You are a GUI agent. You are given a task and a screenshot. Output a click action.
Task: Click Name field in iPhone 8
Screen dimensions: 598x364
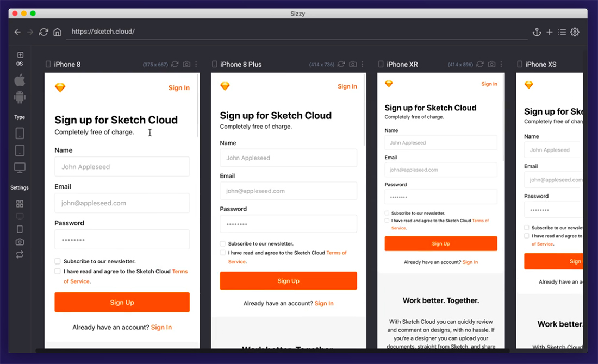click(122, 167)
